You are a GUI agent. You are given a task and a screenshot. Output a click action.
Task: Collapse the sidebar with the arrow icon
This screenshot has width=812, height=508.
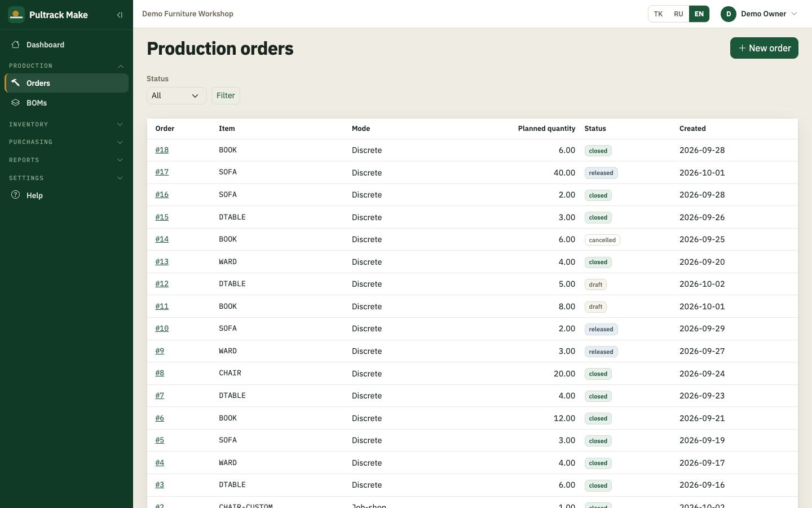(x=120, y=15)
